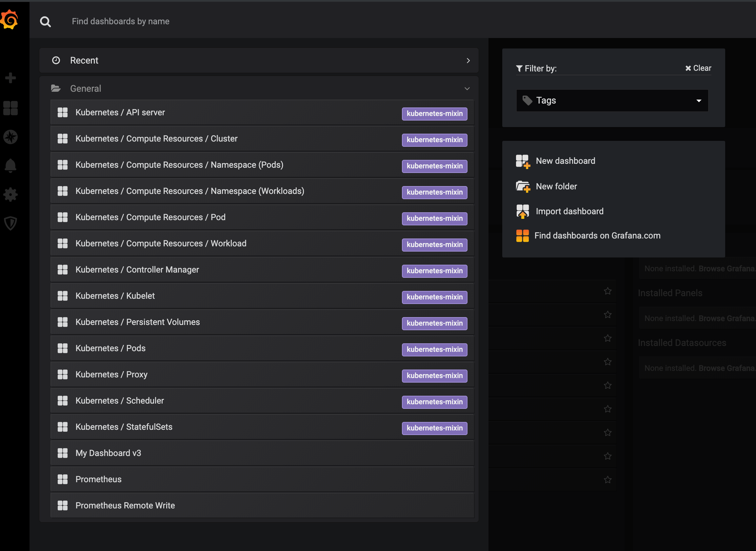
Task: Open My Dashboard v3
Action: 262,453
